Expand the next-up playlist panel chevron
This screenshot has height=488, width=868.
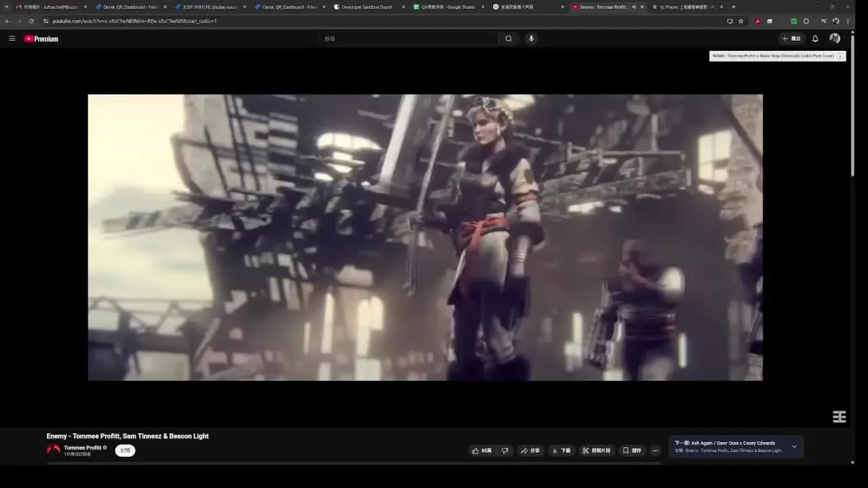[794, 447]
